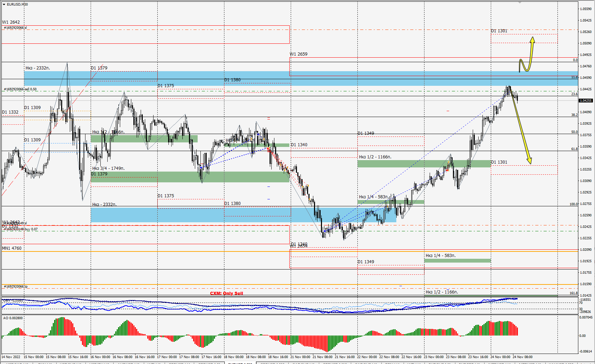
Task: Click the 14 Nov 2022 date on time axis
Action: [x=11, y=357]
